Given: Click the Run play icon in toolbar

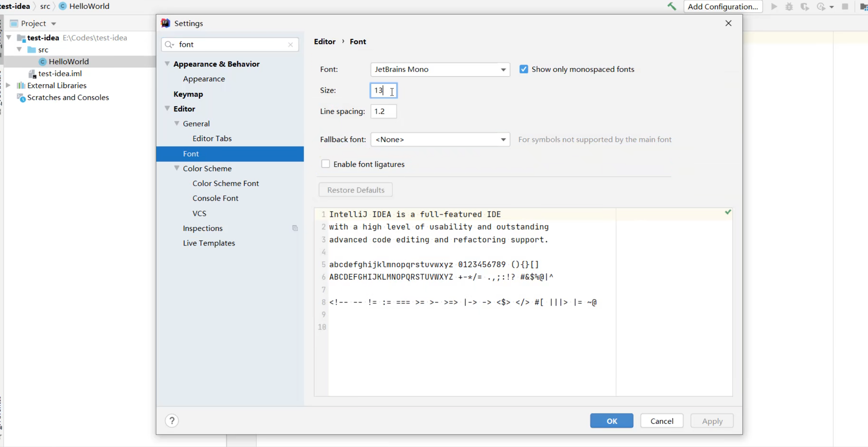Looking at the screenshot, I should tap(774, 6).
